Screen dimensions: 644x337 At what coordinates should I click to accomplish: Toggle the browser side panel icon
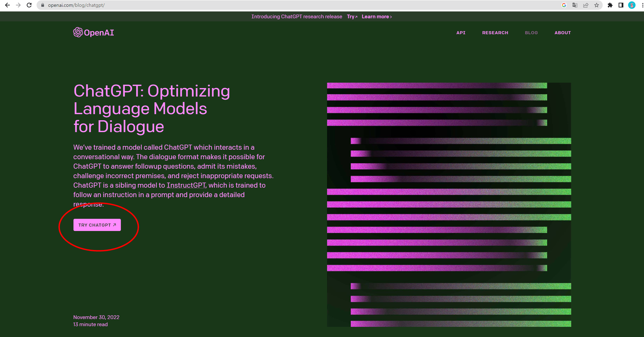[x=621, y=5]
